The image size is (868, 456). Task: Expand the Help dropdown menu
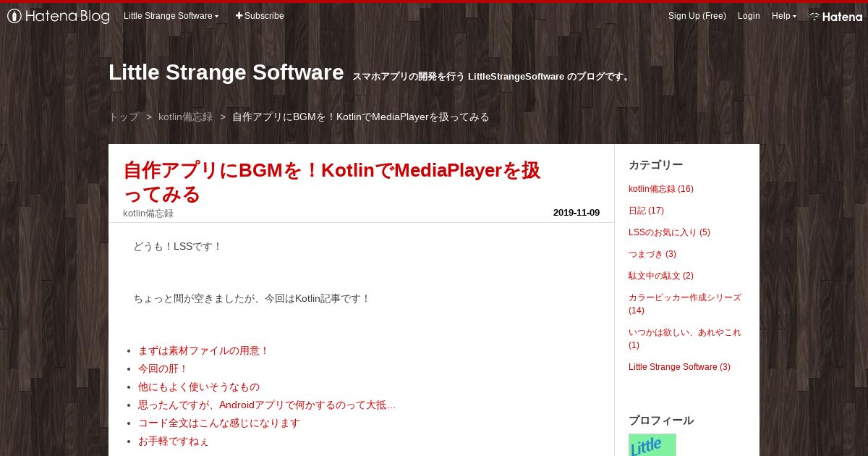tap(784, 16)
